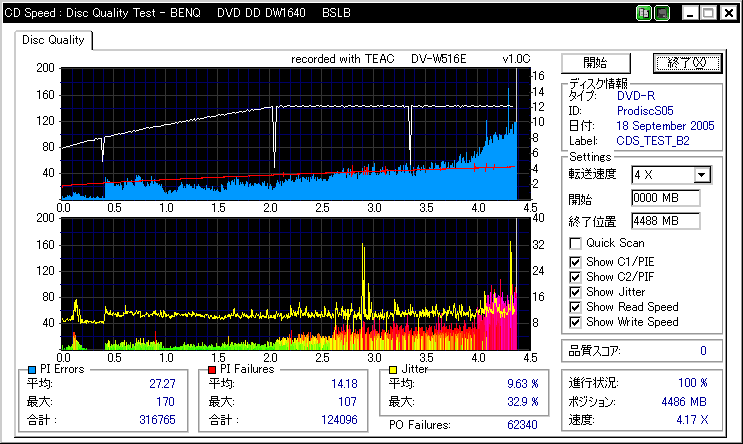743x444 pixels.
Task: Click position value 4486 MB
Action: 684,402
